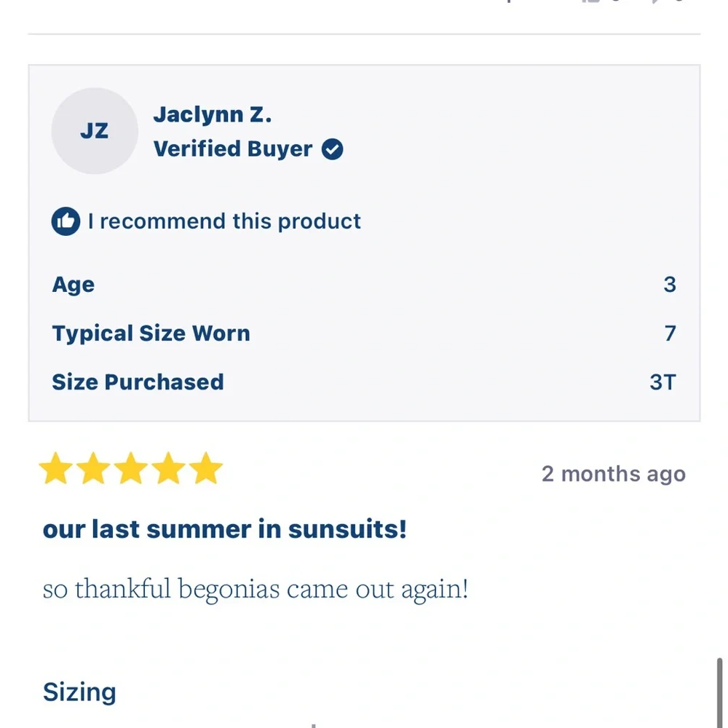The width and height of the screenshot is (728, 728).
Task: Click the Sizing section heading
Action: pyautogui.click(x=79, y=692)
